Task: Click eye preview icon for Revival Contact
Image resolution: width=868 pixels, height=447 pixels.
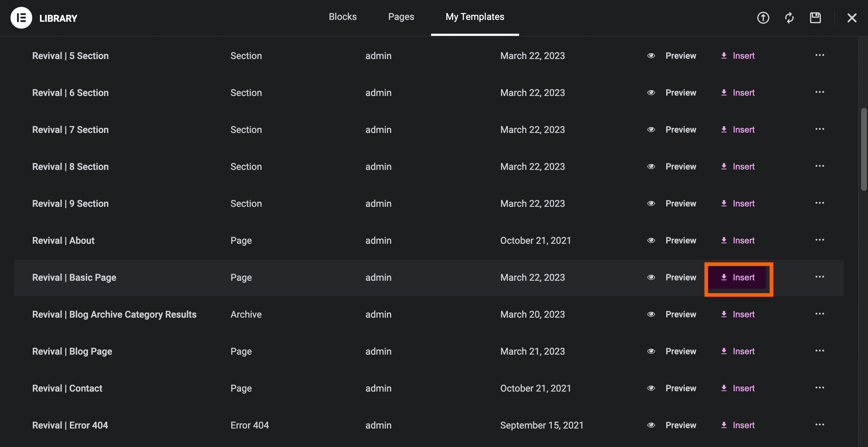Action: (x=651, y=388)
